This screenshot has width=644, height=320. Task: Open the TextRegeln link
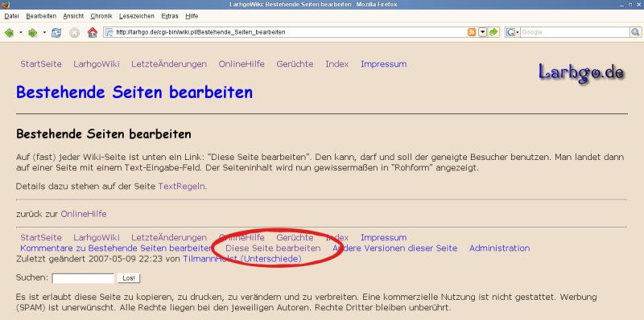pyautogui.click(x=182, y=187)
